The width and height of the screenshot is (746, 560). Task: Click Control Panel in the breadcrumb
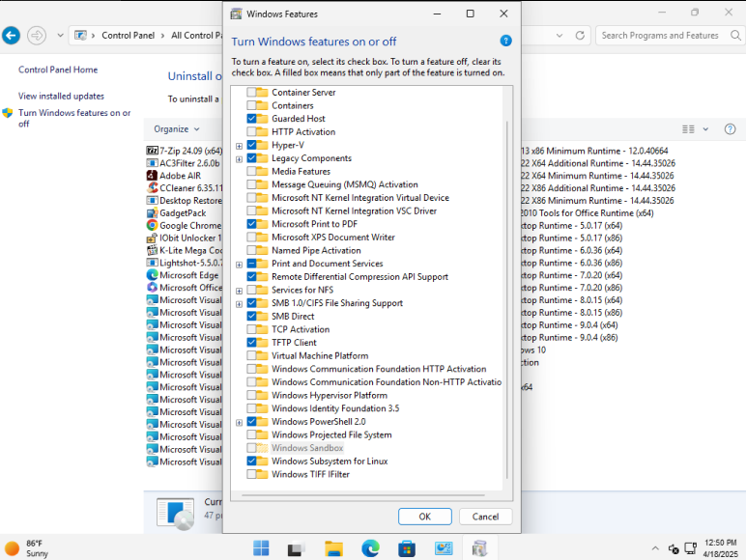[x=128, y=35]
